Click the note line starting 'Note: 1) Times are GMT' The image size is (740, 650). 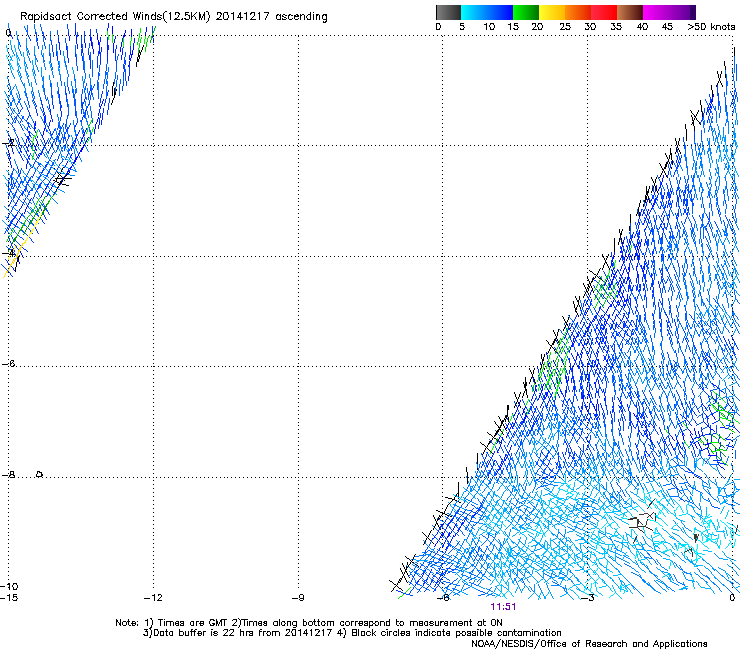click(309, 623)
